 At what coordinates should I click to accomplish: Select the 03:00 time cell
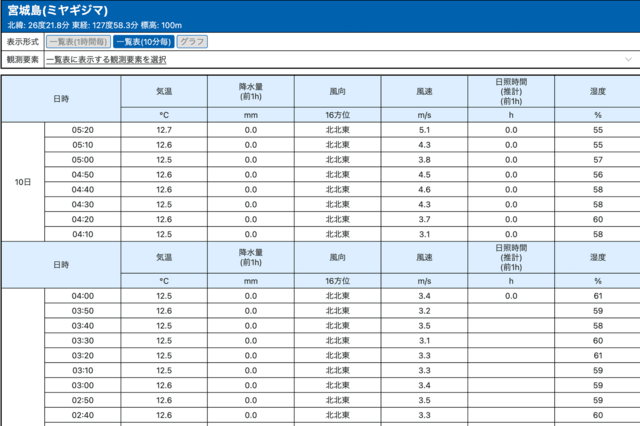click(x=82, y=385)
